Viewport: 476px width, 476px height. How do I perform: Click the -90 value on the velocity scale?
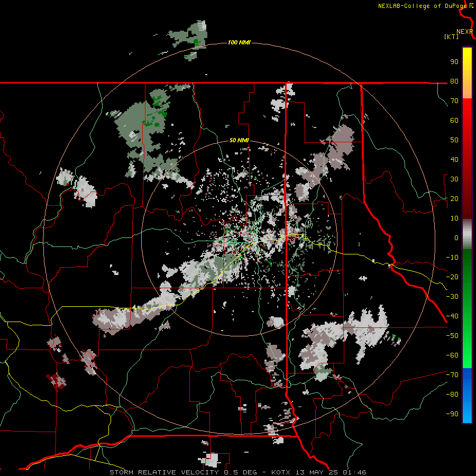tap(452, 414)
